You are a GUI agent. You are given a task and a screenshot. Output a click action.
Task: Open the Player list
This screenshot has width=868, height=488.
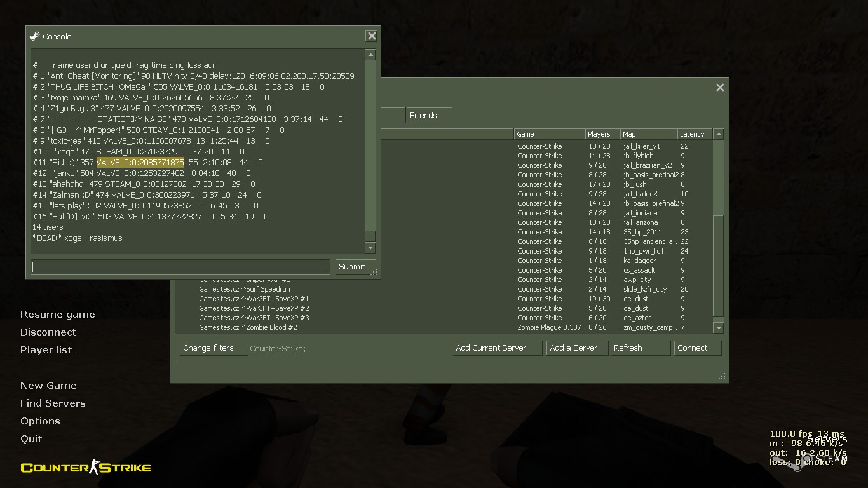pyautogui.click(x=46, y=350)
